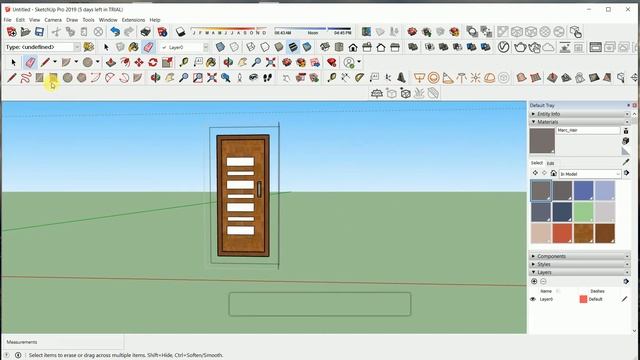640x360 pixels.
Task: Select the Axes tool in bottom row
Action: pyautogui.click(x=387, y=78)
